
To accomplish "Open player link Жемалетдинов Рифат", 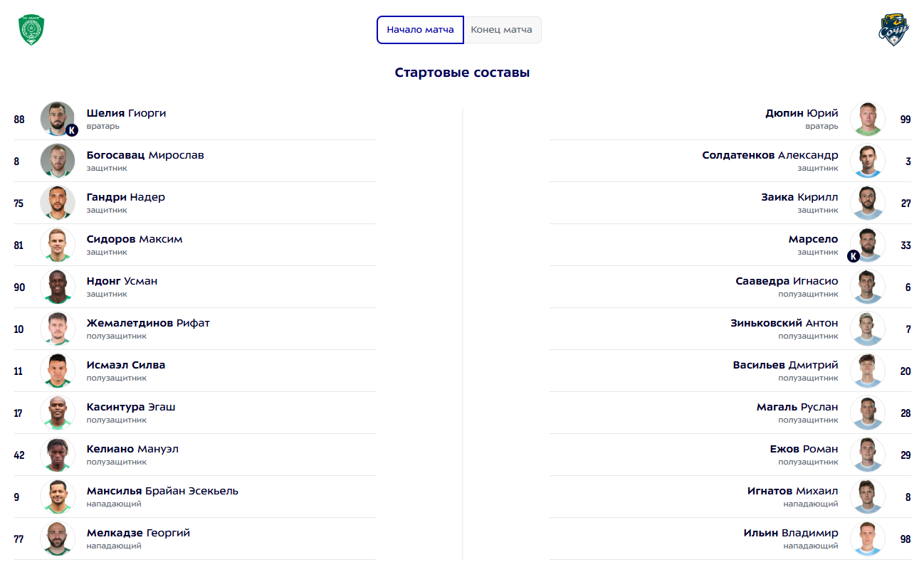I will pos(148,323).
